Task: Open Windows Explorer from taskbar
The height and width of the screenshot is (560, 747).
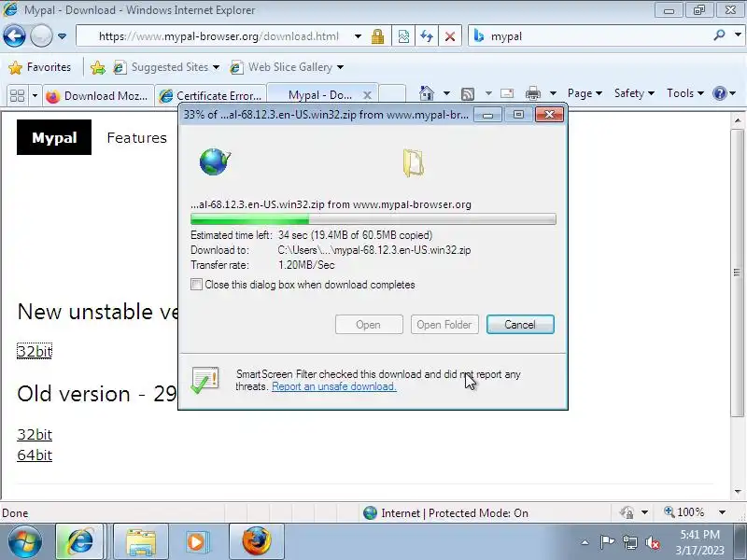Action: (141, 541)
